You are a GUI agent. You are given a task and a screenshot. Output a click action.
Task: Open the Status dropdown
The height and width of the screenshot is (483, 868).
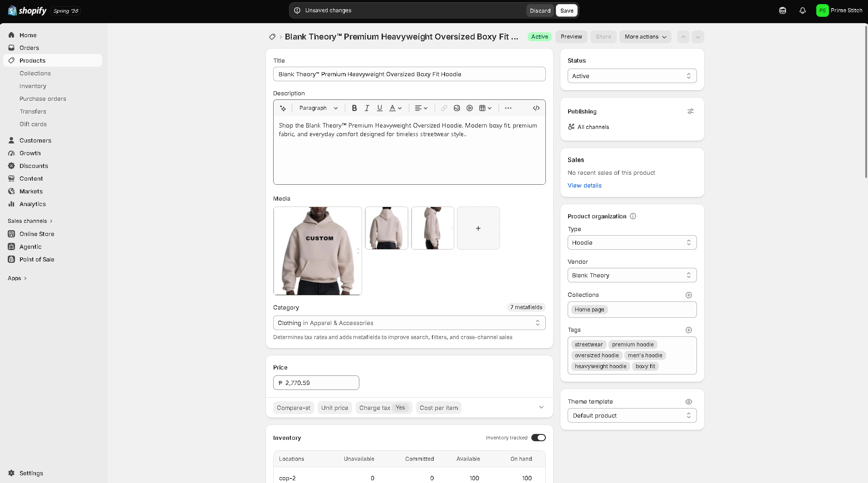pos(632,76)
